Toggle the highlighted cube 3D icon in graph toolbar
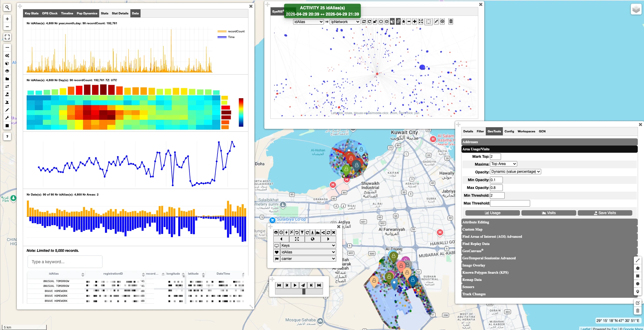The width and height of the screenshot is (644, 330). pos(392,22)
